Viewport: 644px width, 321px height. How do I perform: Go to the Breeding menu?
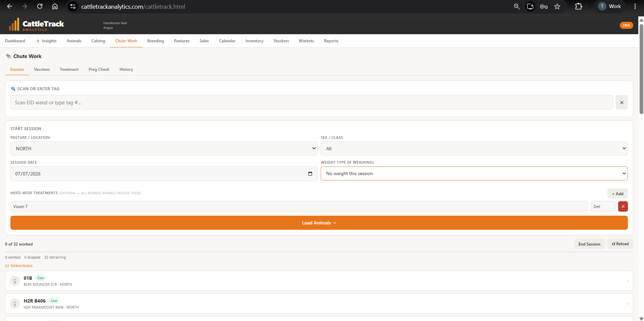pos(155,41)
